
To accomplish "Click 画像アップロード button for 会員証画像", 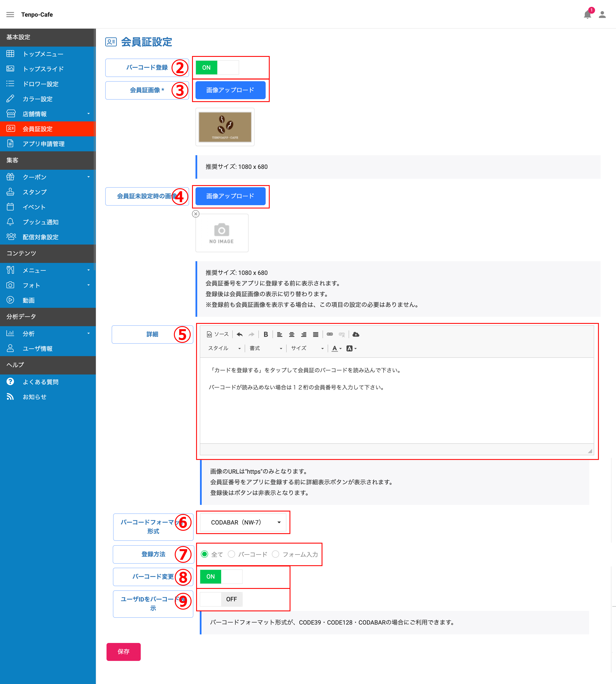I will coord(231,90).
